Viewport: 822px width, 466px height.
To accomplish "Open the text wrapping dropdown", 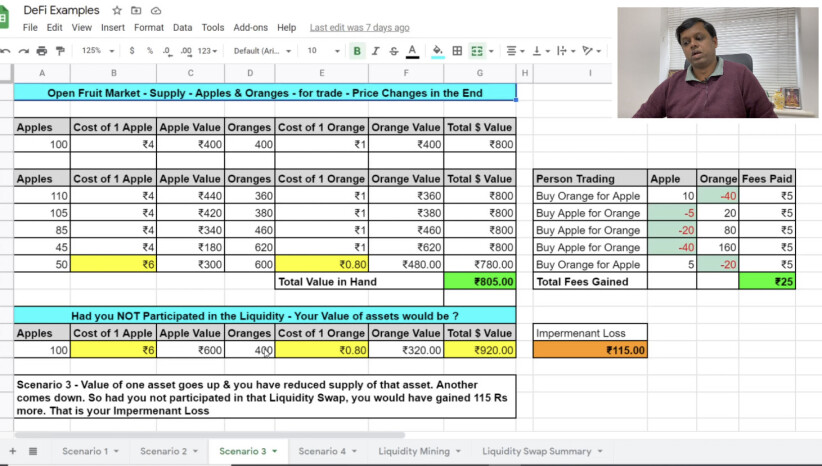I will 566,51.
